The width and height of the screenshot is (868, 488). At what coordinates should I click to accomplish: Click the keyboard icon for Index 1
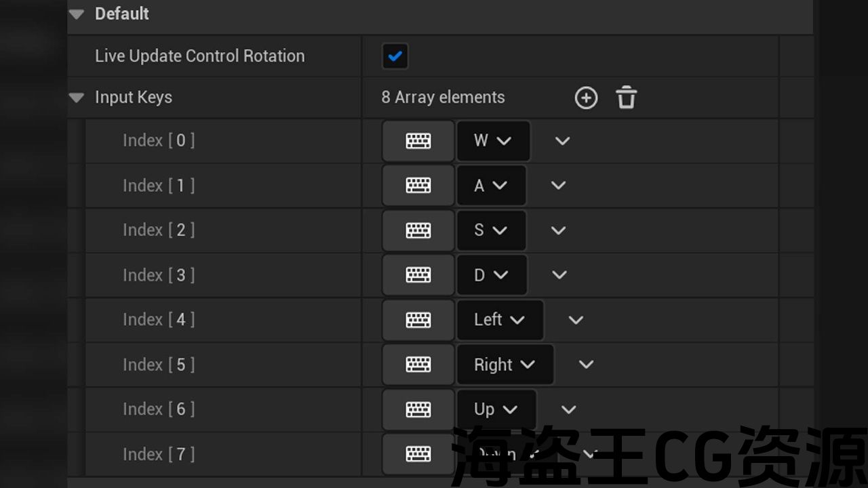coord(418,186)
